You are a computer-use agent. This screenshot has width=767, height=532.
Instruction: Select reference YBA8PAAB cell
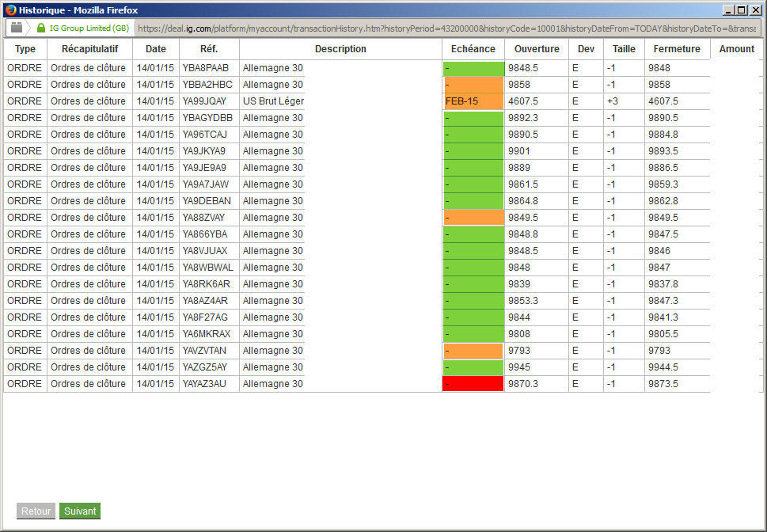(209, 68)
